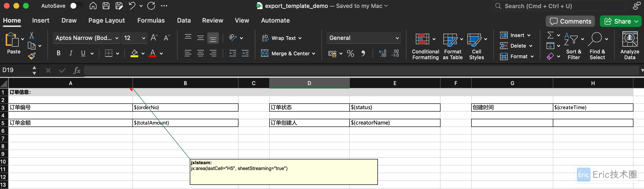This screenshot has width=644, height=189.
Task: Apply italic formatting
Action: pos(71,53)
